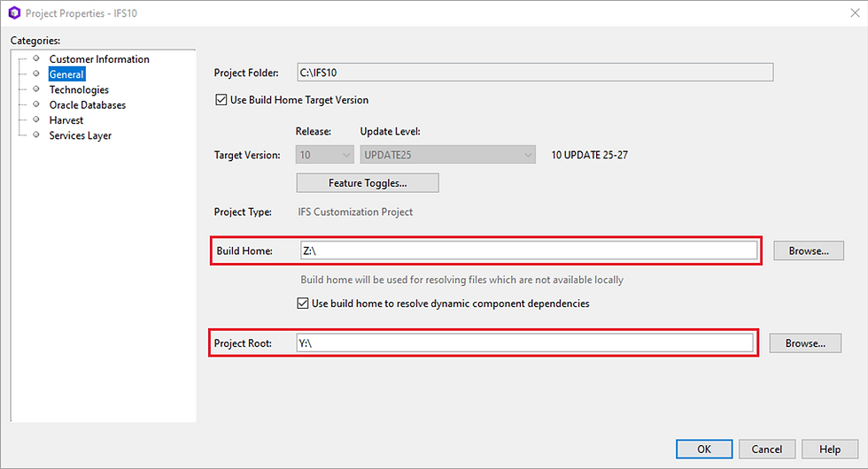Select the General category
This screenshot has height=469, width=868.
(x=66, y=74)
